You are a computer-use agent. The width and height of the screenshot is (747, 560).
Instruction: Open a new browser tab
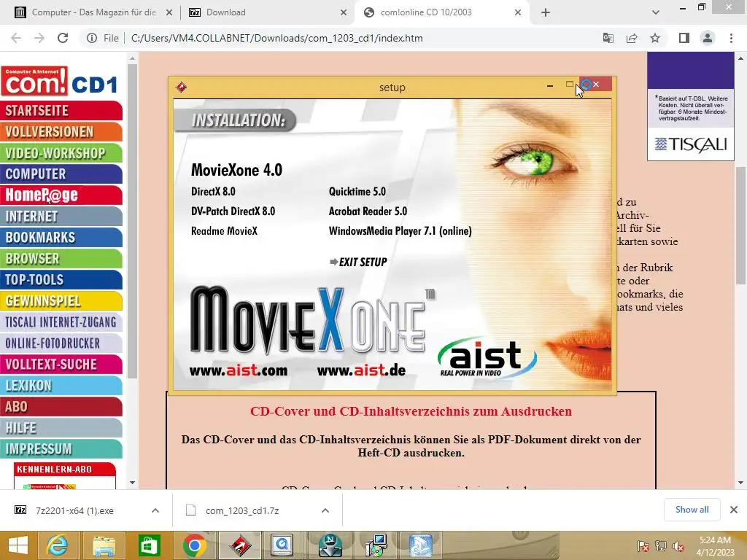coord(546,12)
